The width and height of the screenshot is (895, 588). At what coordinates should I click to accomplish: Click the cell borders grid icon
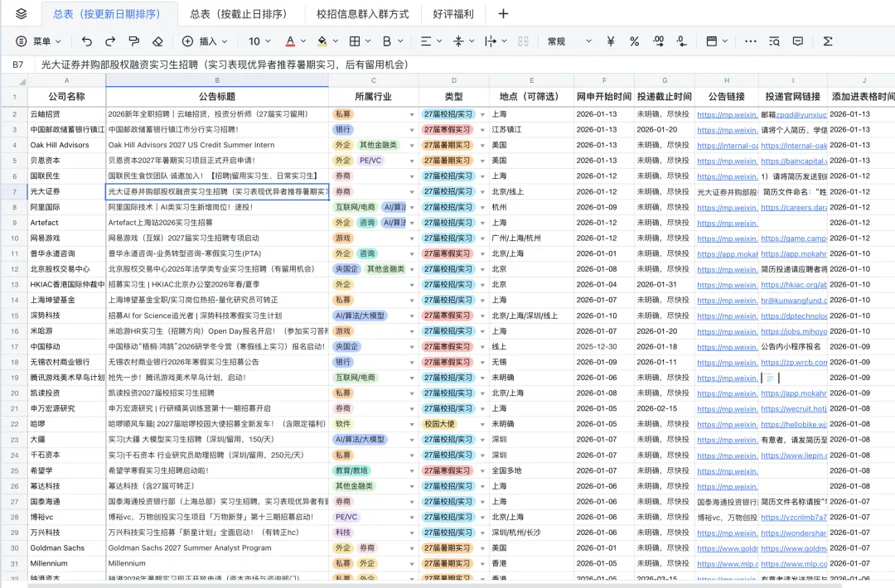coord(355,41)
